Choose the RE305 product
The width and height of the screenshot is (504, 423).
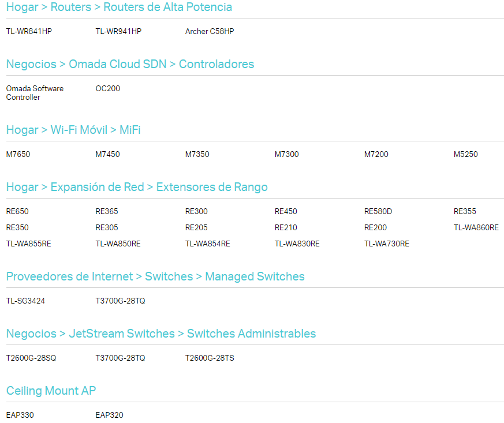coord(107,228)
